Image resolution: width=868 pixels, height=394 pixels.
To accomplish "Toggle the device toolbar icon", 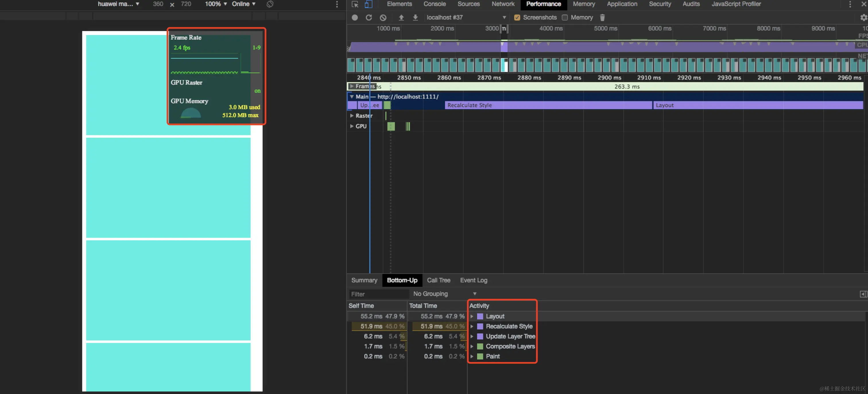I will click(368, 4).
